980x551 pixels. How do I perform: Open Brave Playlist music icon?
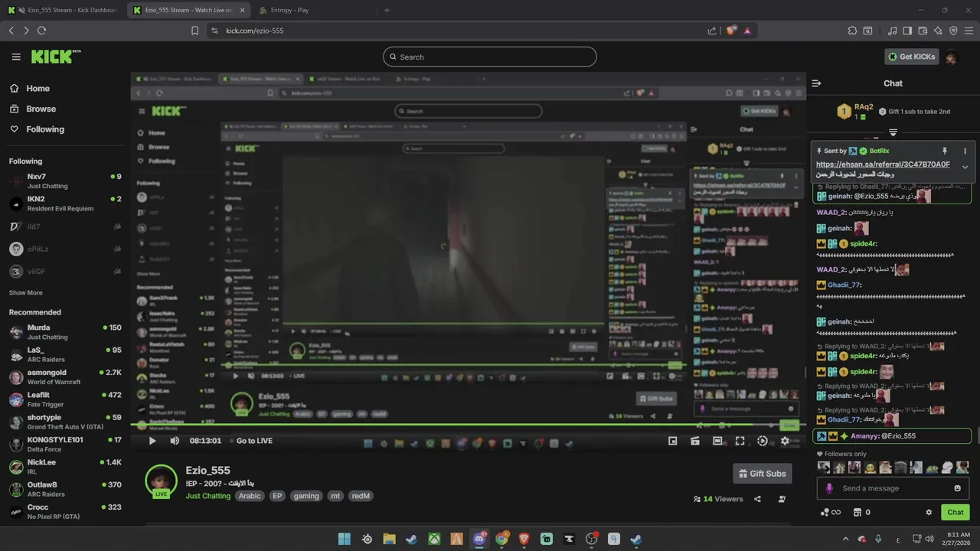coord(892,31)
